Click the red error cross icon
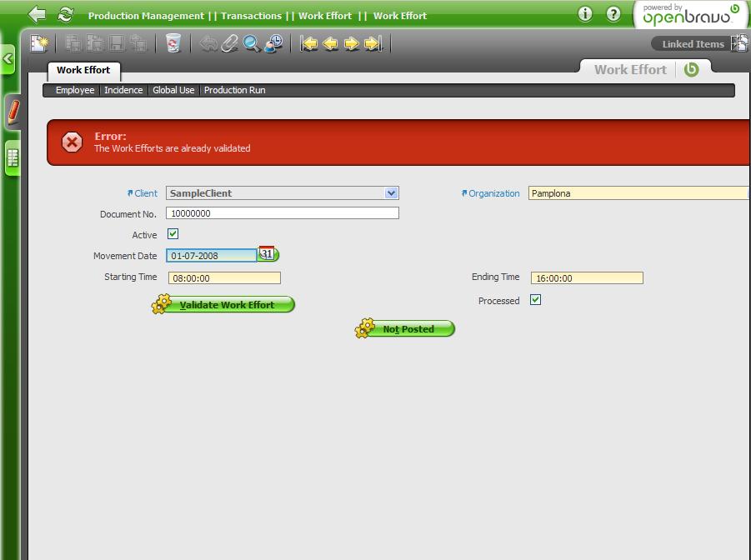 point(72,142)
